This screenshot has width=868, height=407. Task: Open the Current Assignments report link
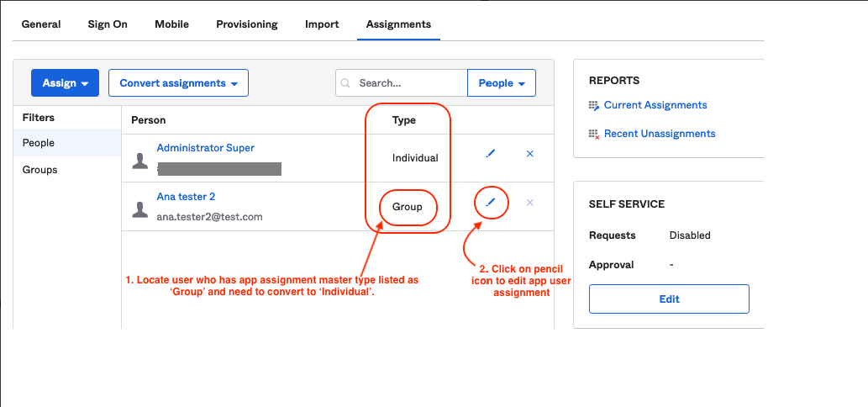pos(655,105)
